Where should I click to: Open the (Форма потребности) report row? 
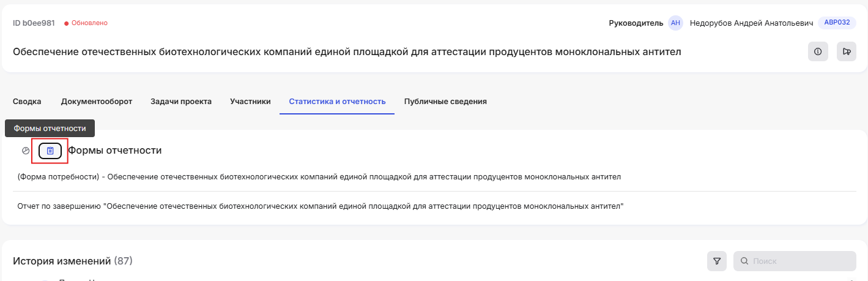tap(434, 177)
